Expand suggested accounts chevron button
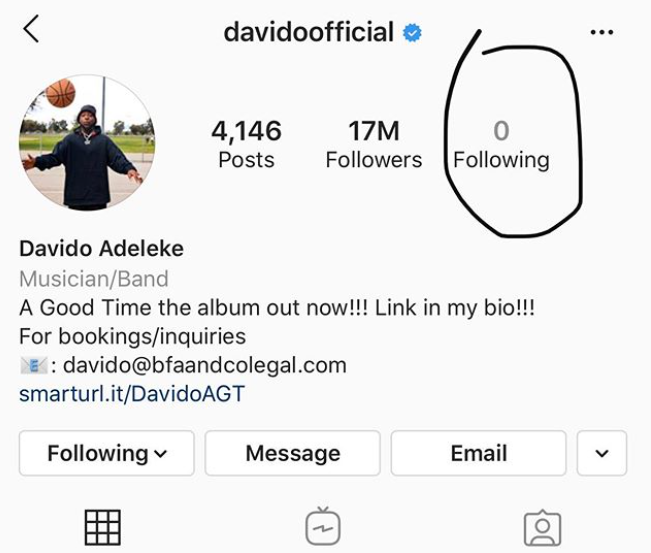 602,453
